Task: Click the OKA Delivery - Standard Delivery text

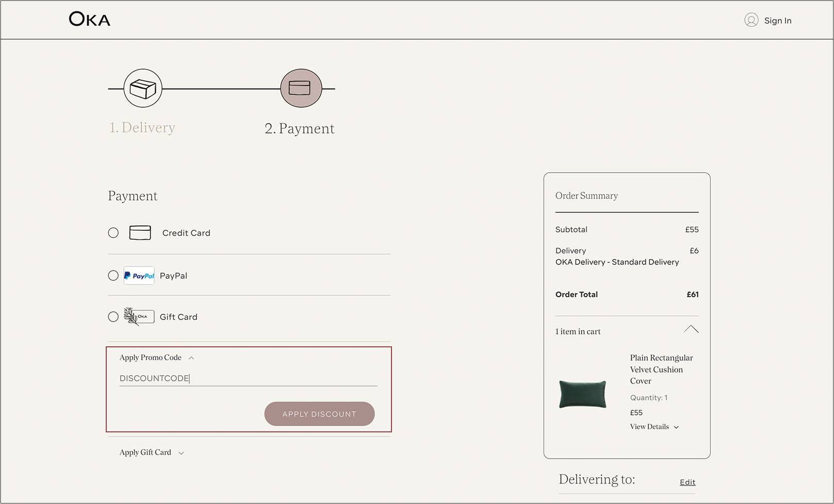Action: click(x=617, y=262)
